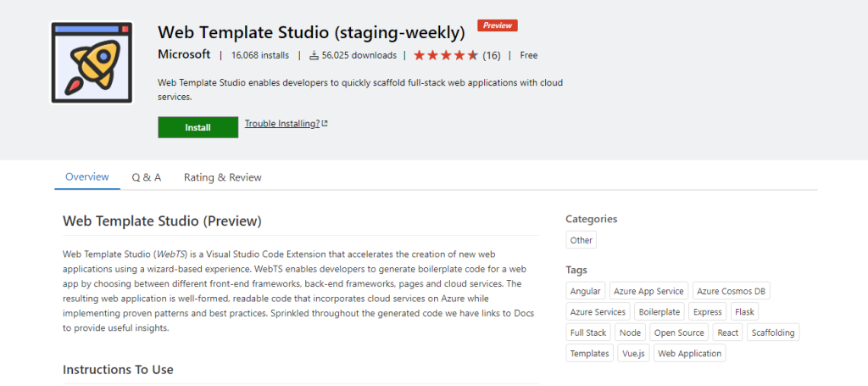Viewport: 868px width, 386px height.
Task: Click the Free price label
Action: tap(529, 55)
